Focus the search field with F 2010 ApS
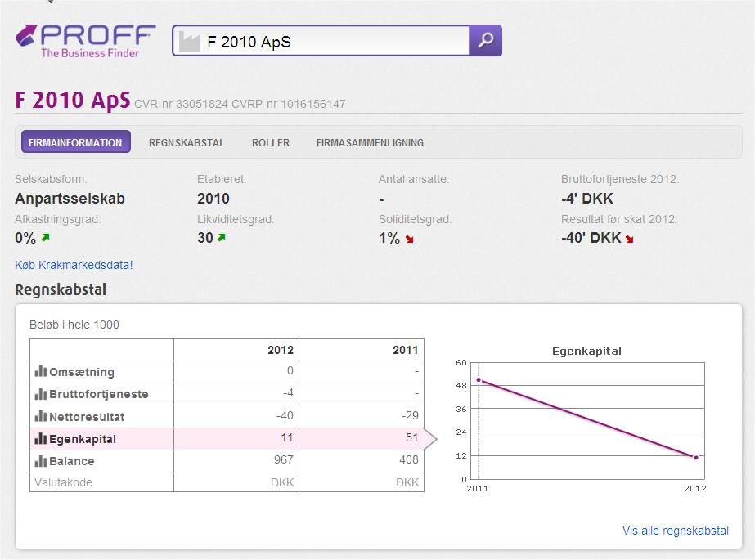This screenshot has height=560, width=755. (x=321, y=41)
